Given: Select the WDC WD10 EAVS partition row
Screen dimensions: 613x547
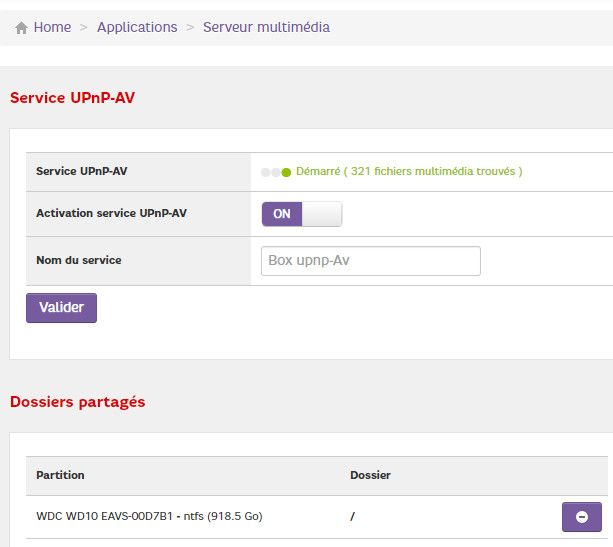Looking at the screenshot, I should (x=149, y=517).
